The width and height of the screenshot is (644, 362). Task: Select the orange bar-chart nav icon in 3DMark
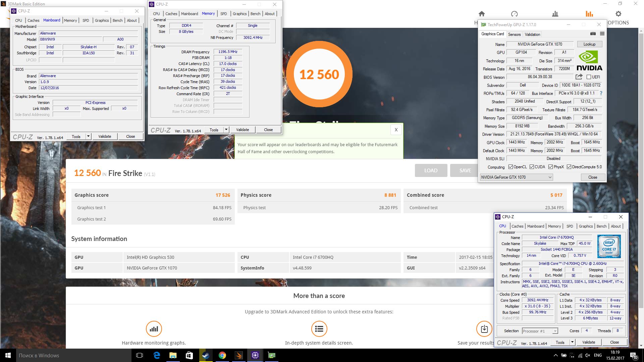coord(589,14)
